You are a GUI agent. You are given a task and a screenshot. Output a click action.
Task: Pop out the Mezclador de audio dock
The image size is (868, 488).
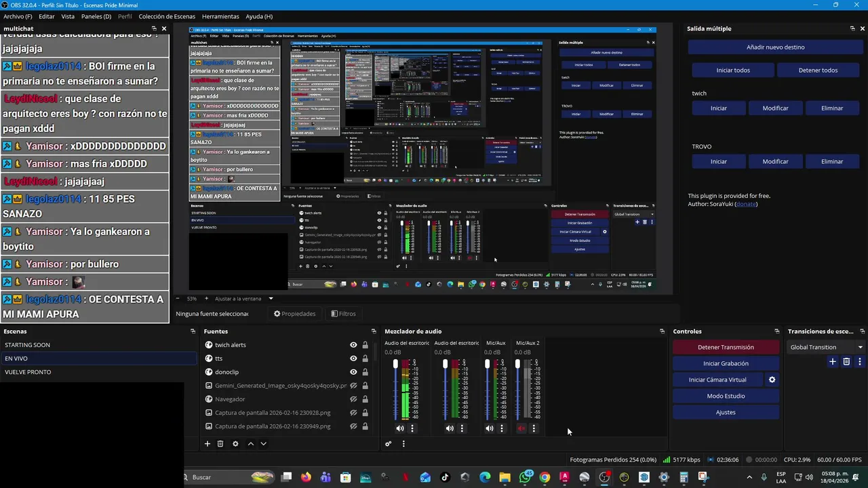click(x=662, y=331)
